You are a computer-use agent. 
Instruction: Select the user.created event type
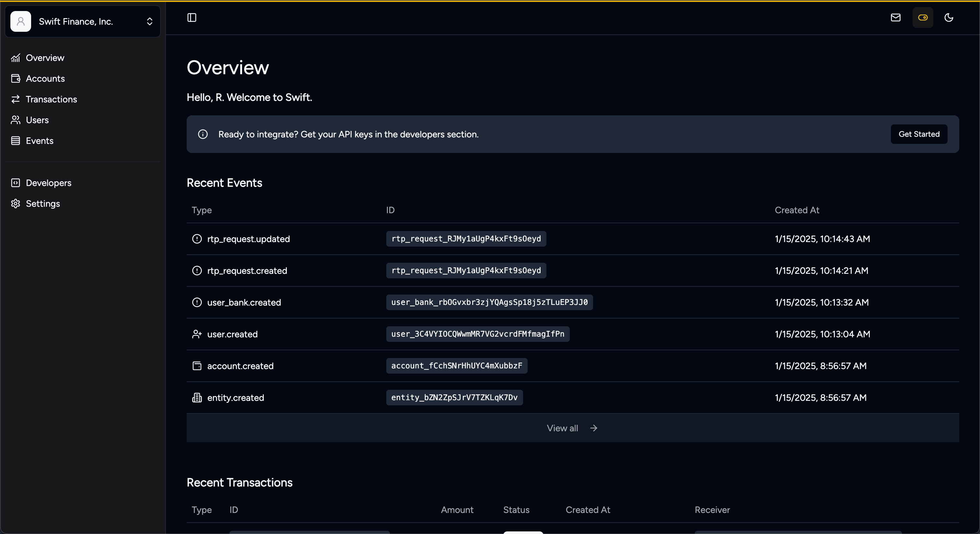[x=232, y=334]
